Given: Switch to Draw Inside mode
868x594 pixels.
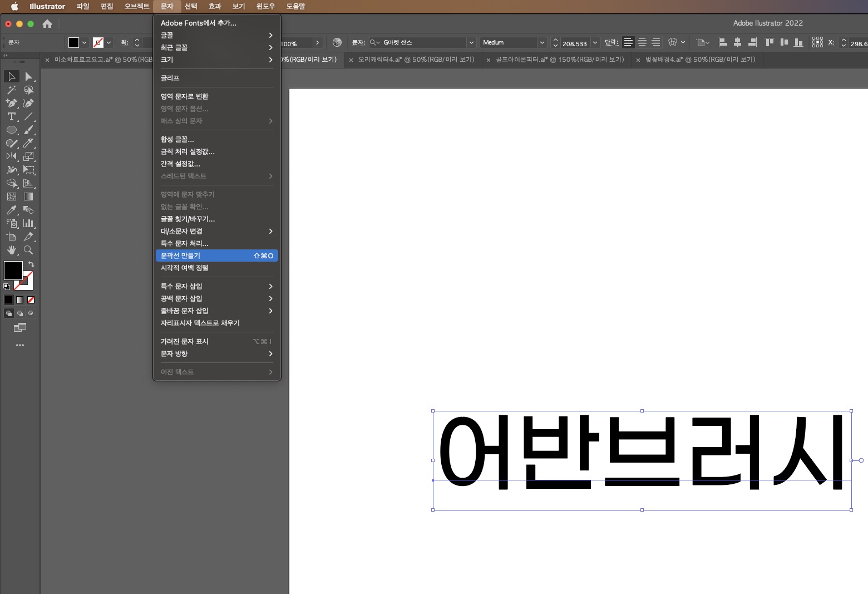Looking at the screenshot, I should point(31,313).
